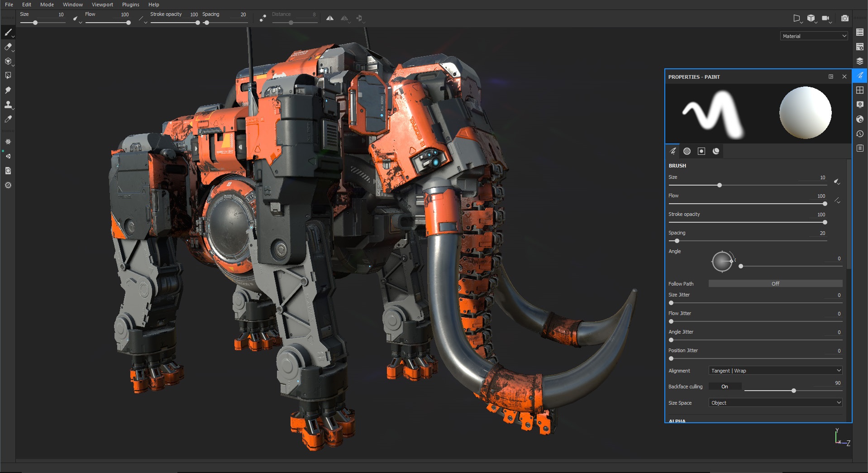Open Size pen pressure options in panel
The width and height of the screenshot is (868, 473).
(837, 182)
